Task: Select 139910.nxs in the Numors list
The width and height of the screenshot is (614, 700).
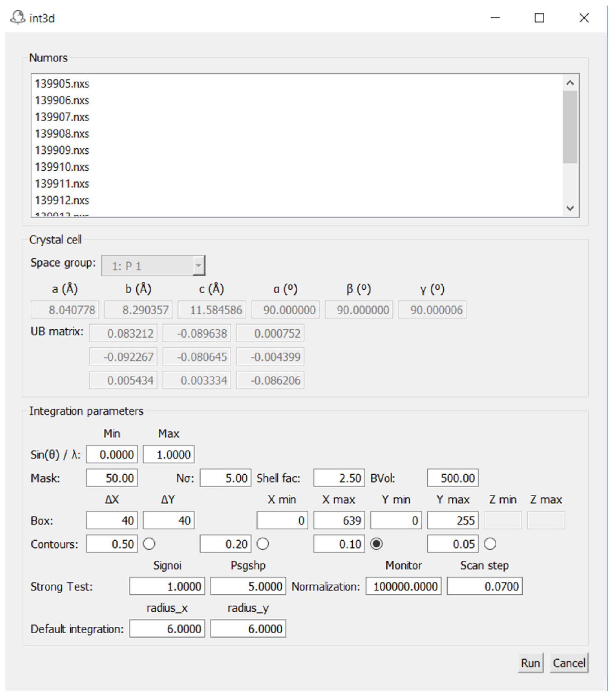Action: tap(62, 167)
